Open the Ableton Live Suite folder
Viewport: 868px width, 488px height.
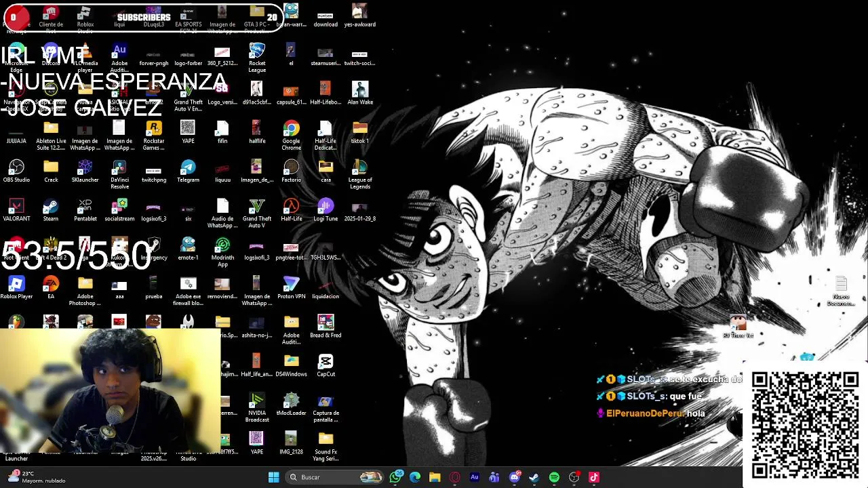(51, 136)
